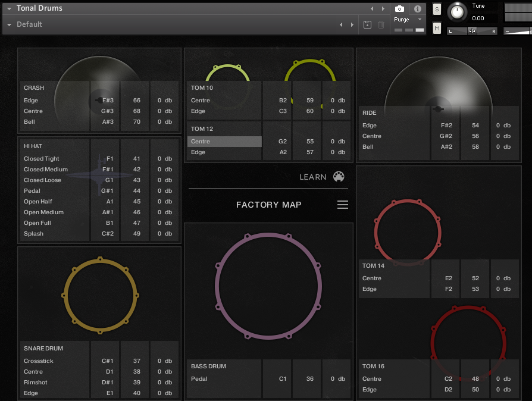Screen dimensions: 532x401
Task: Select Tom 16 Centre articulation
Action: coord(371,379)
